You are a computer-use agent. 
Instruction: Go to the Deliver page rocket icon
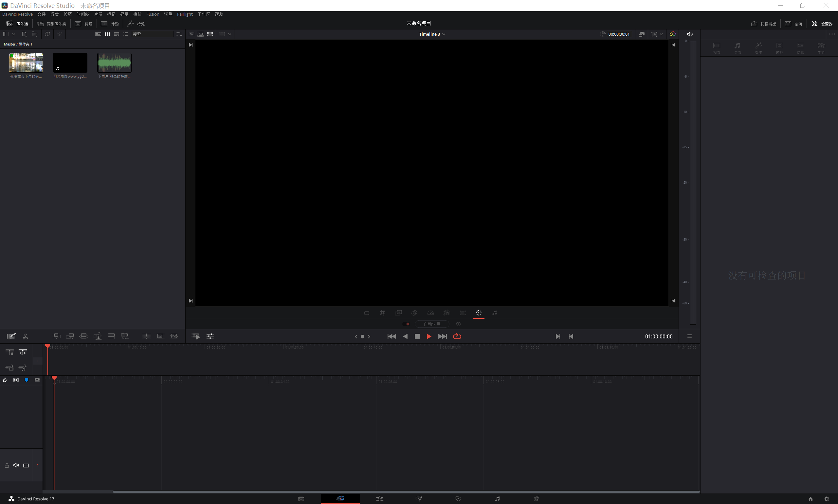[x=537, y=498]
